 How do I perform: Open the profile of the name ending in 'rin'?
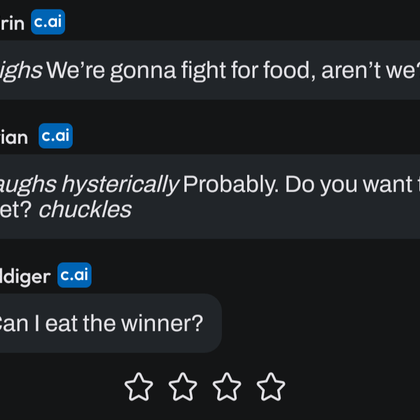pos(12,23)
